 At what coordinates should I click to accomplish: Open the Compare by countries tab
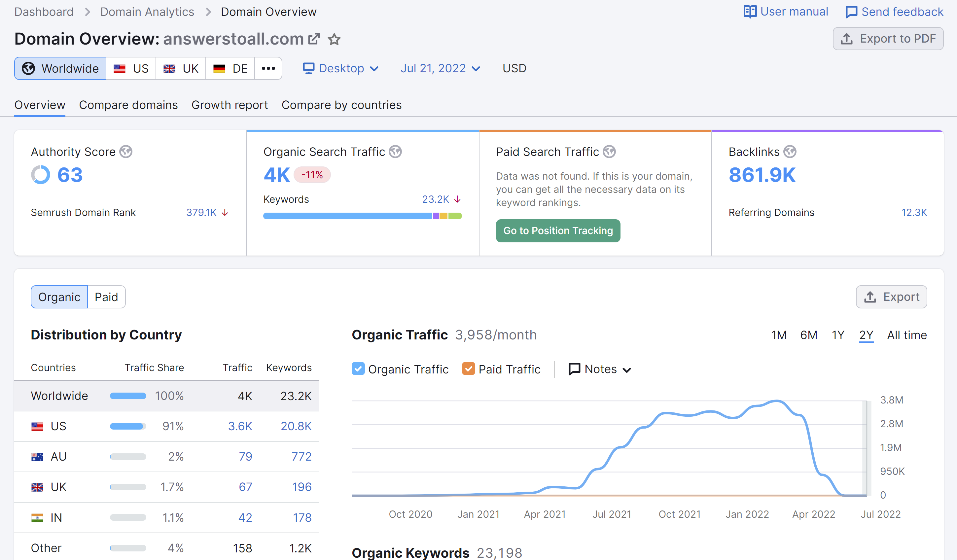pyautogui.click(x=341, y=105)
